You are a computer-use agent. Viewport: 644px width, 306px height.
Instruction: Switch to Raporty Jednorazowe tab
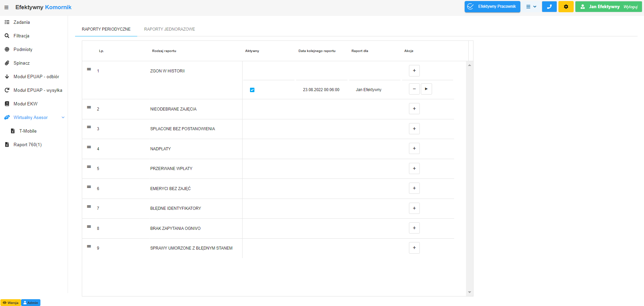(x=169, y=29)
